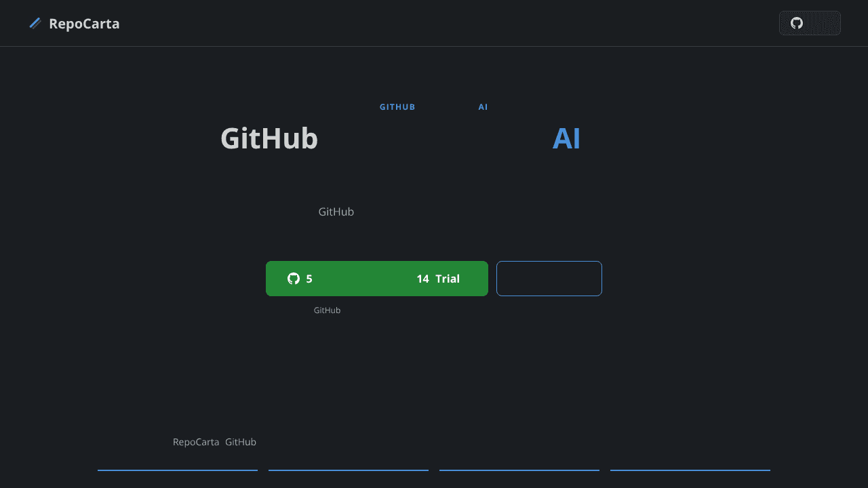
Task: Click the large white GitHub headline word
Action: tap(269, 138)
